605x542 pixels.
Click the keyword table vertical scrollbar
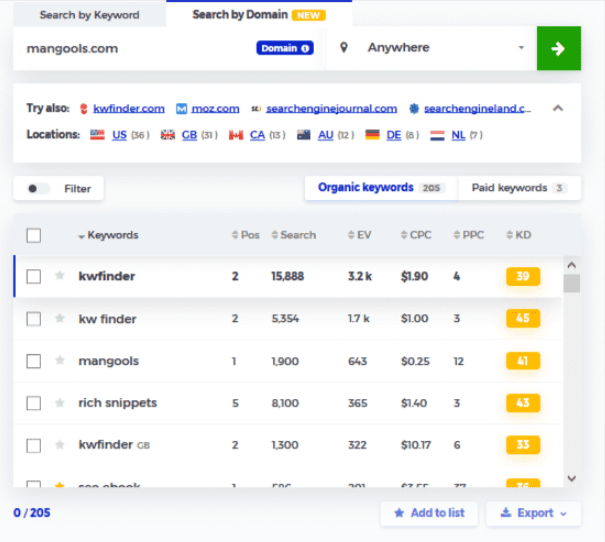571,370
